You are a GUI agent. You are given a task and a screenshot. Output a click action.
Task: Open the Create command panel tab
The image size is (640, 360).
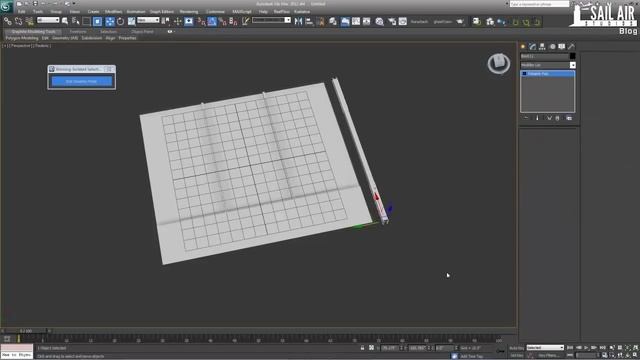coord(523,47)
